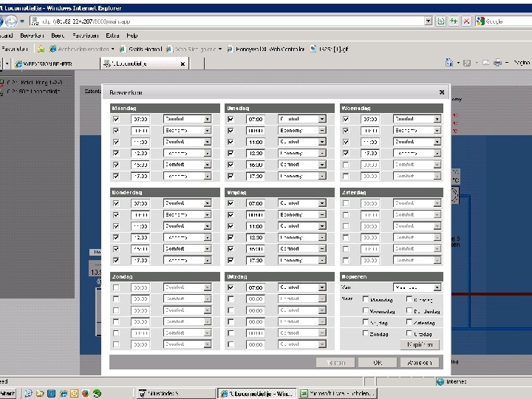Enable the top checkbox under Zaterdag
532x399 pixels.
tap(346, 203)
